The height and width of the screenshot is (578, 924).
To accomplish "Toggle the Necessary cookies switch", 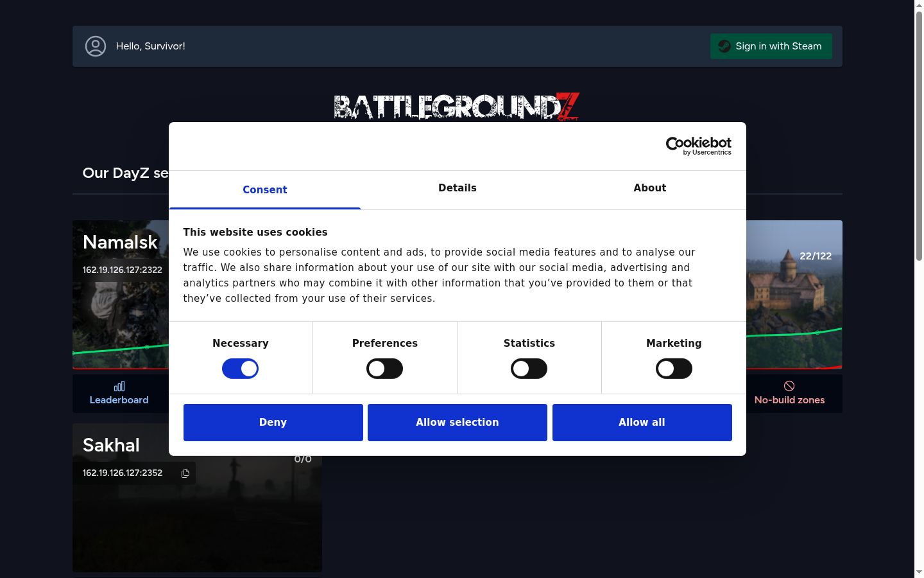I will [x=241, y=369].
